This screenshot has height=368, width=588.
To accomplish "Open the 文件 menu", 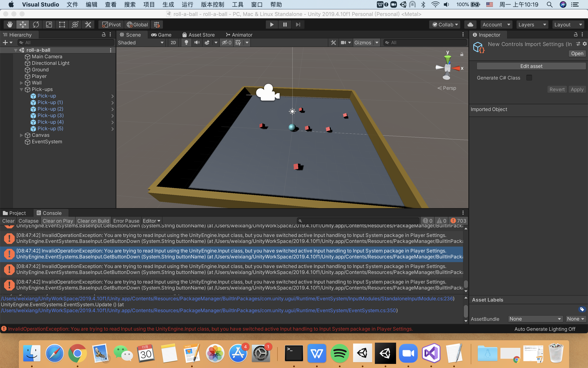I will 72,5.
